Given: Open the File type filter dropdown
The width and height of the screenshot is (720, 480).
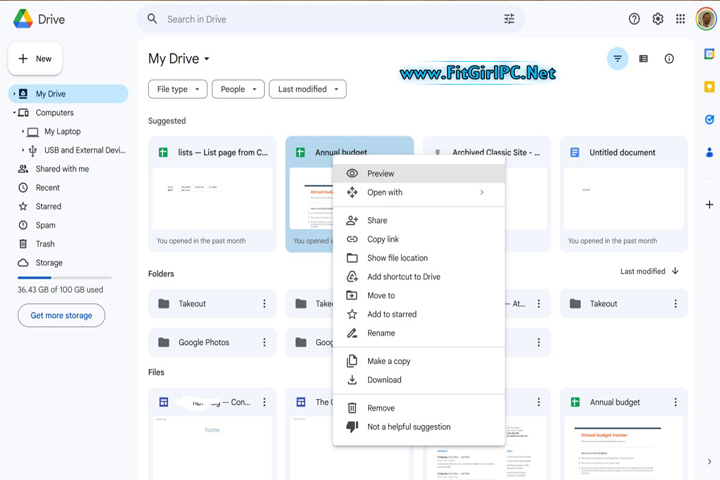Looking at the screenshot, I should (178, 89).
